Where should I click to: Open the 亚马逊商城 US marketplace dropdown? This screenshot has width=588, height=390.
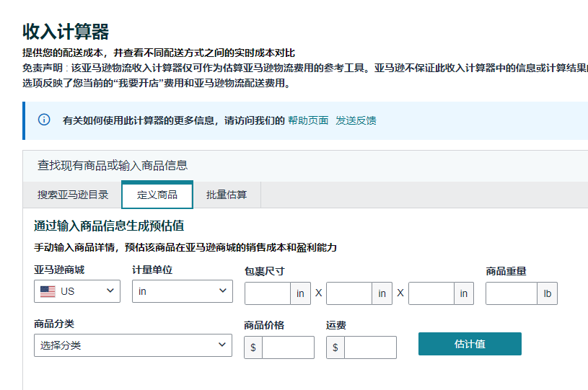click(x=77, y=291)
